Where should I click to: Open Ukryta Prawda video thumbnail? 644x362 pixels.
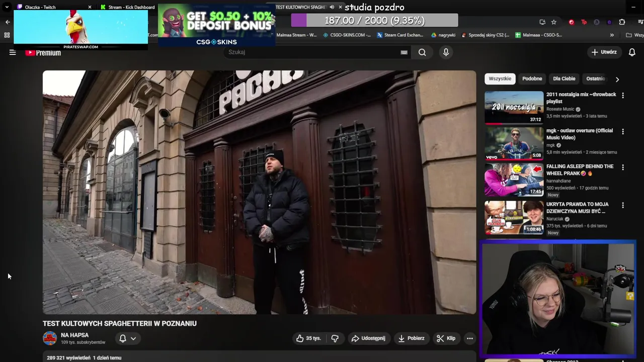click(x=514, y=218)
